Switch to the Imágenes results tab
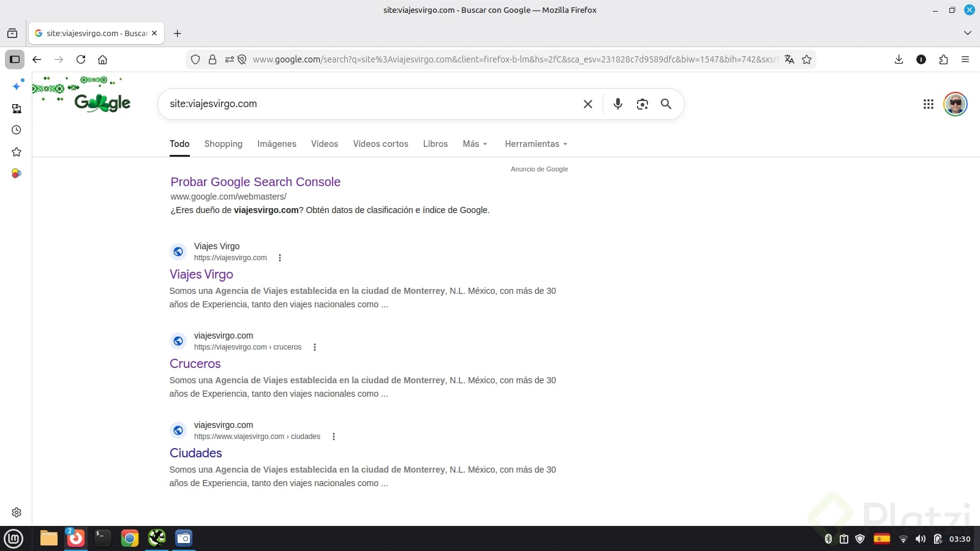980x551 pixels. coord(277,144)
